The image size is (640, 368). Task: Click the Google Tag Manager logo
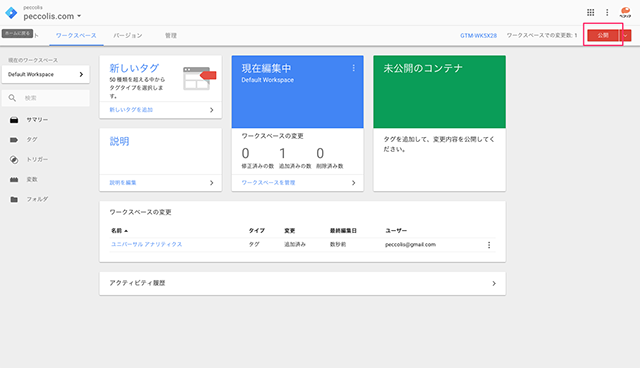[11, 13]
